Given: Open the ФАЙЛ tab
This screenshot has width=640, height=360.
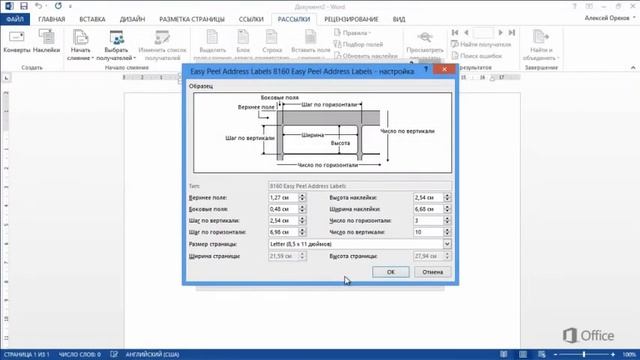Looking at the screenshot, I should click(x=15, y=19).
